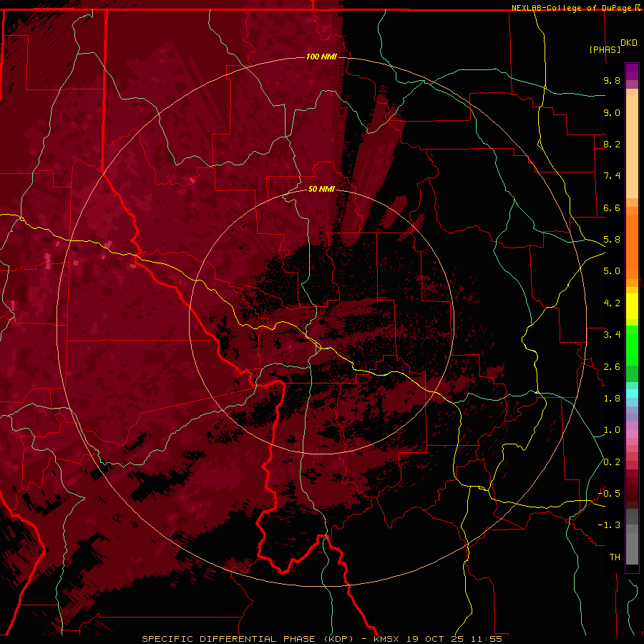Click the 6.6 scale label

tap(612, 208)
